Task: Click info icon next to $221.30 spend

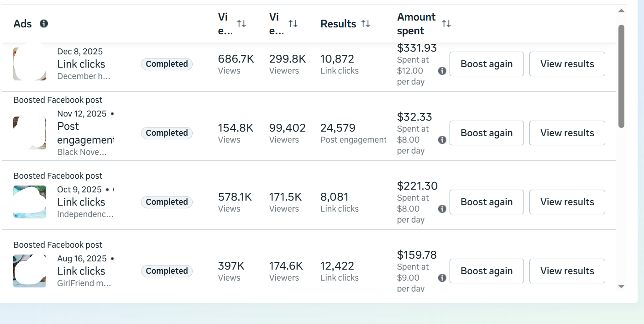Action: [x=442, y=209]
